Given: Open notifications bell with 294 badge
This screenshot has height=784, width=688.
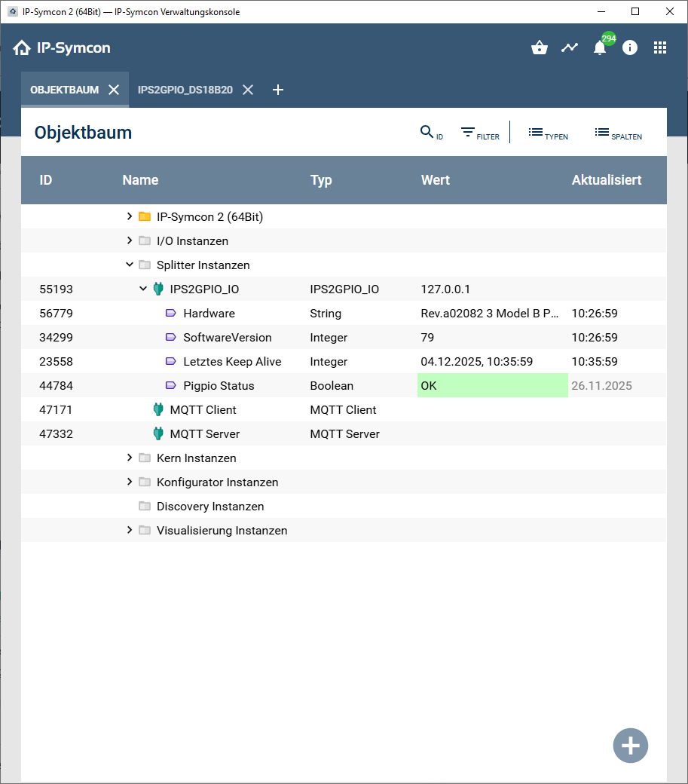Looking at the screenshot, I should click(600, 47).
